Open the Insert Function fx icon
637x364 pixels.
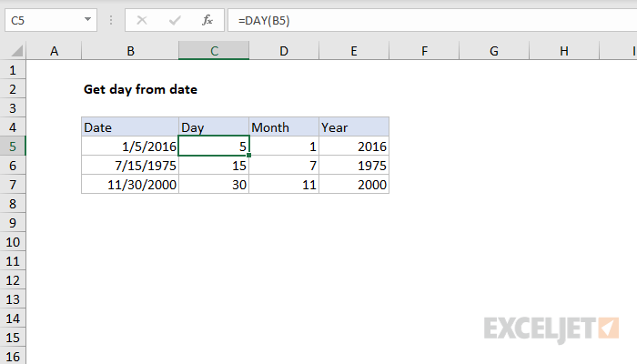tap(207, 20)
